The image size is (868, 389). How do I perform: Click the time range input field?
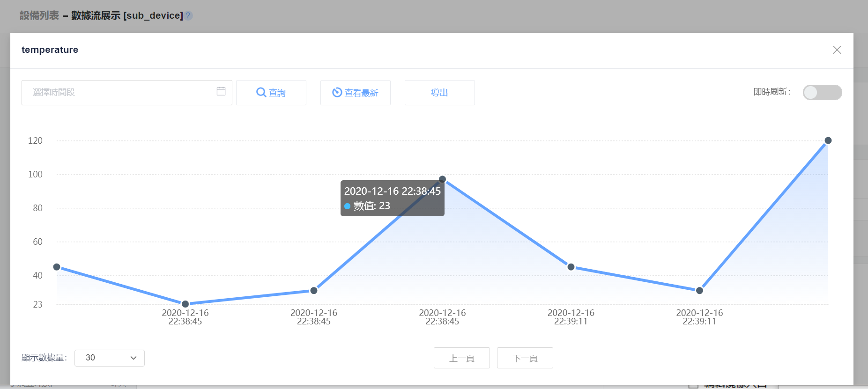[x=126, y=92]
